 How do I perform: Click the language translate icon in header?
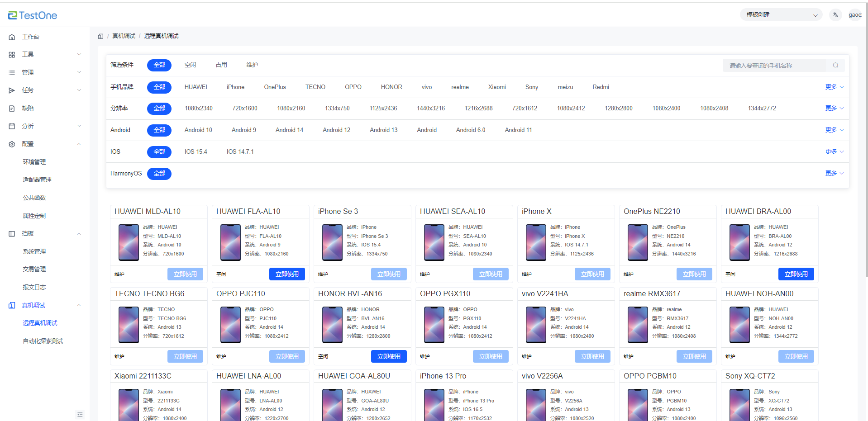coord(835,15)
